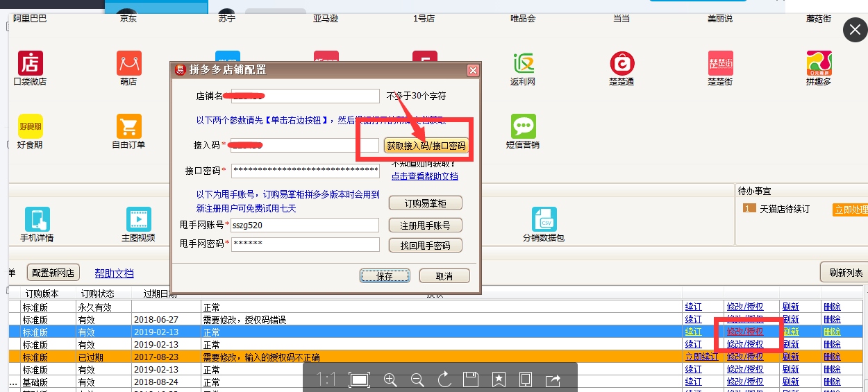Share the image using the share arrow icon
868x392 pixels.
(553, 380)
